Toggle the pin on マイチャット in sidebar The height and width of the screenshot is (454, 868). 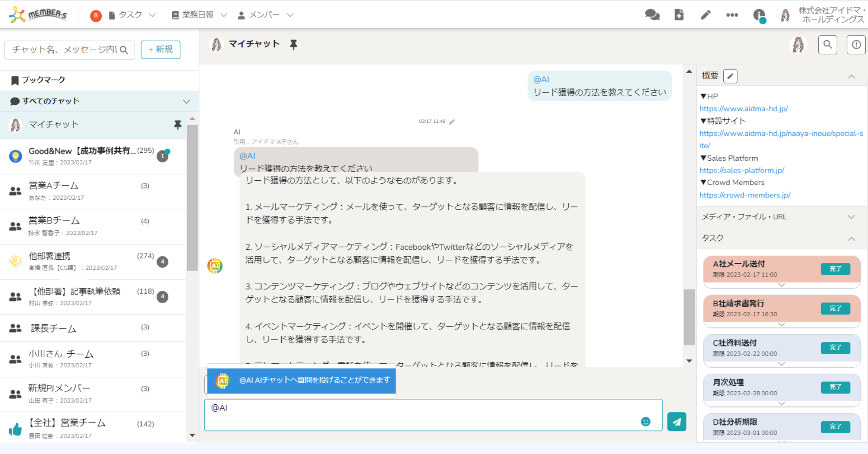(178, 125)
